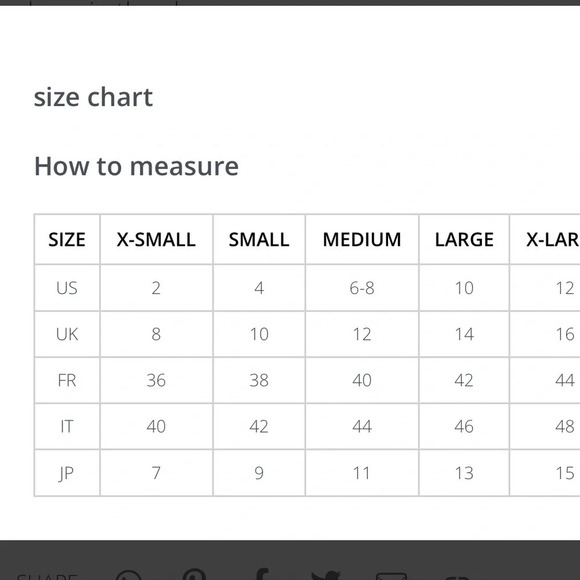Click the IT Large cell showing 46
The image size is (580, 580).
tap(464, 426)
